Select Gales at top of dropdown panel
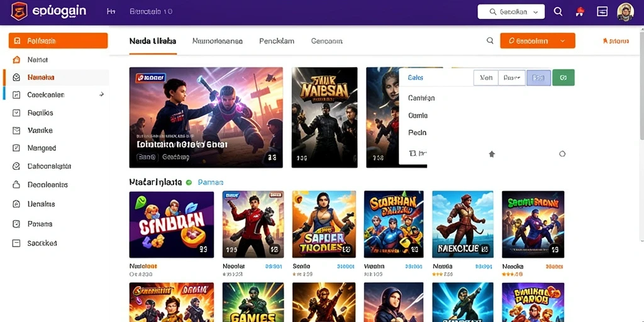 click(x=416, y=77)
